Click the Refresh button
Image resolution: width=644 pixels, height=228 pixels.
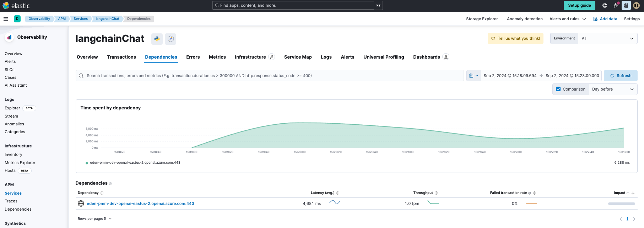coord(621,76)
